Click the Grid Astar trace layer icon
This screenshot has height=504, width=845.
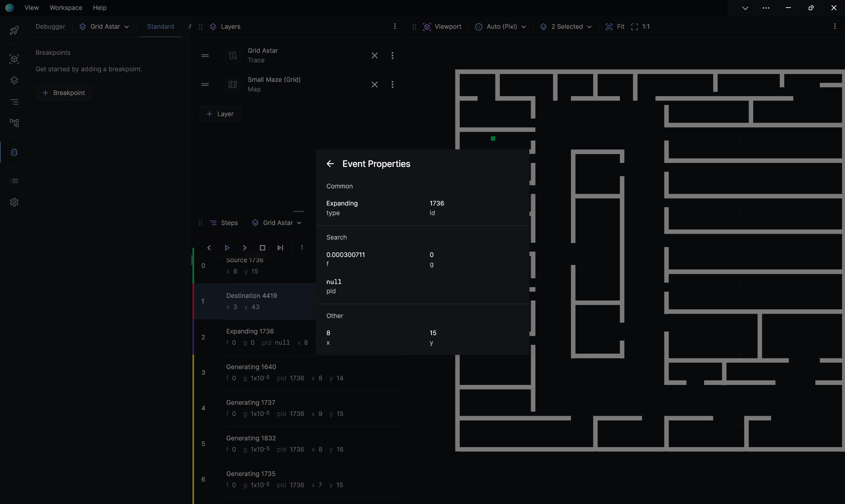coord(232,55)
